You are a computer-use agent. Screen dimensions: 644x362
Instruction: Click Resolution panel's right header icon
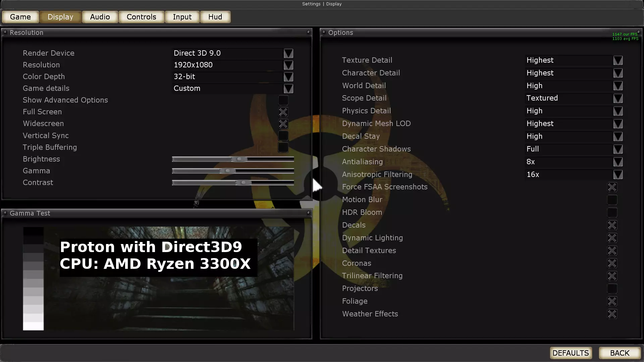pyautogui.click(x=308, y=32)
